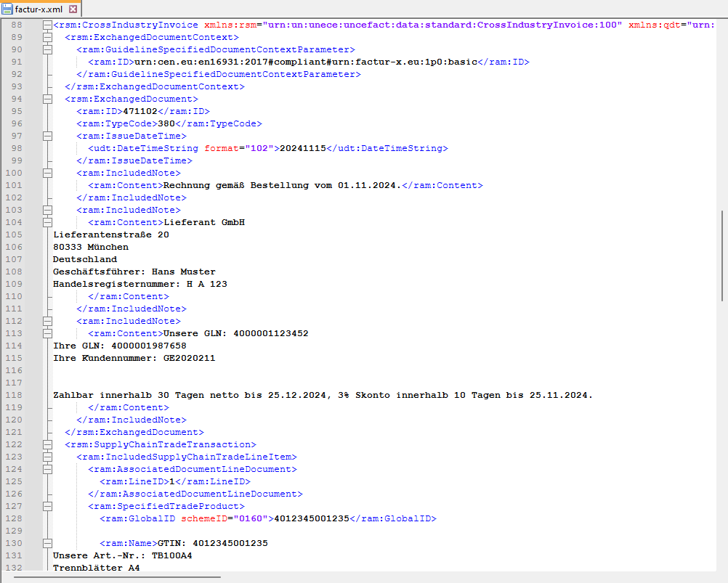
Task: Collapse the IncludedSupplyChainTradeLineItem fold marker
Action: tap(47, 456)
